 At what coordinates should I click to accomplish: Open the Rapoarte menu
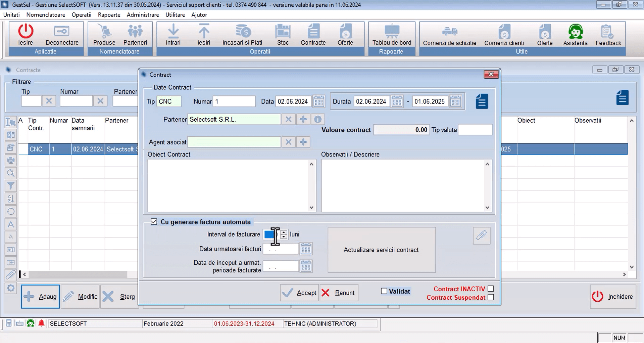click(x=109, y=15)
